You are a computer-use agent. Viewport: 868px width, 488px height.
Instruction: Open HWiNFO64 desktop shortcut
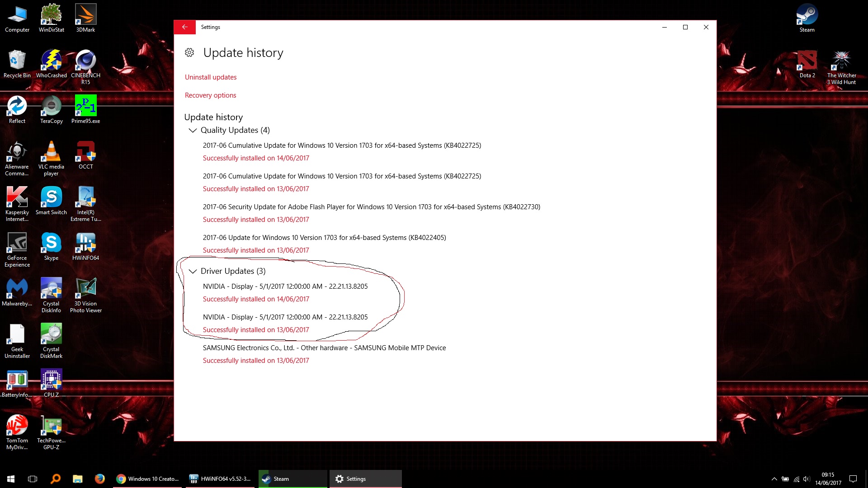pos(85,247)
